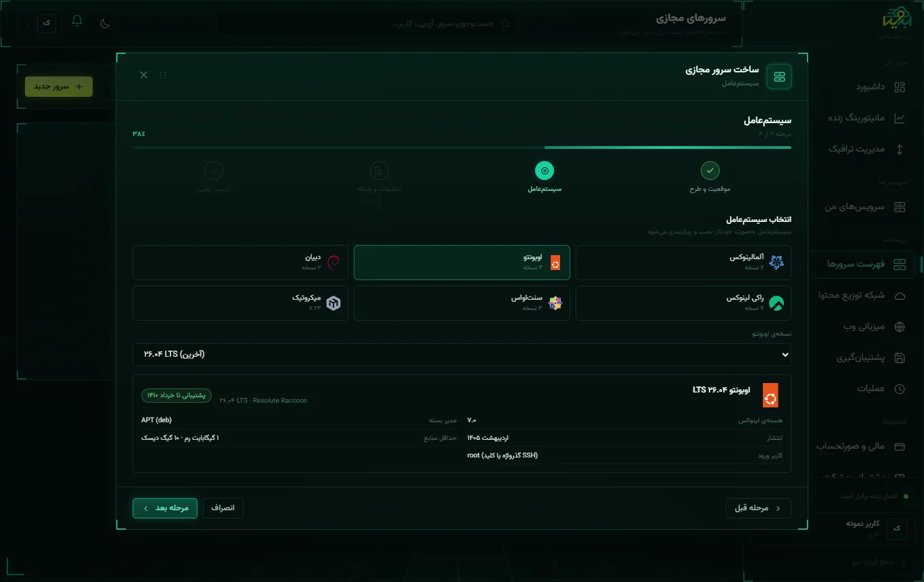Click the live connection status (اتصال زنده برقرار است)
924x582 pixels.
point(874,496)
